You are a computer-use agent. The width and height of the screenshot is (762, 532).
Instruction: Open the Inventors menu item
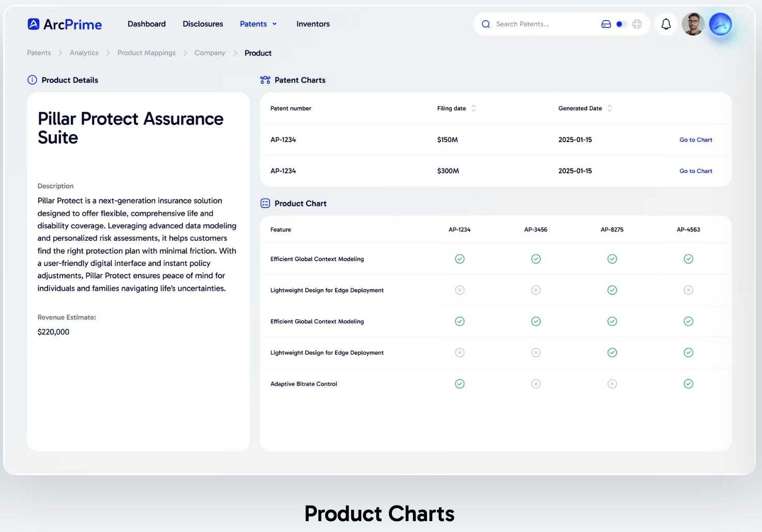[x=313, y=24]
